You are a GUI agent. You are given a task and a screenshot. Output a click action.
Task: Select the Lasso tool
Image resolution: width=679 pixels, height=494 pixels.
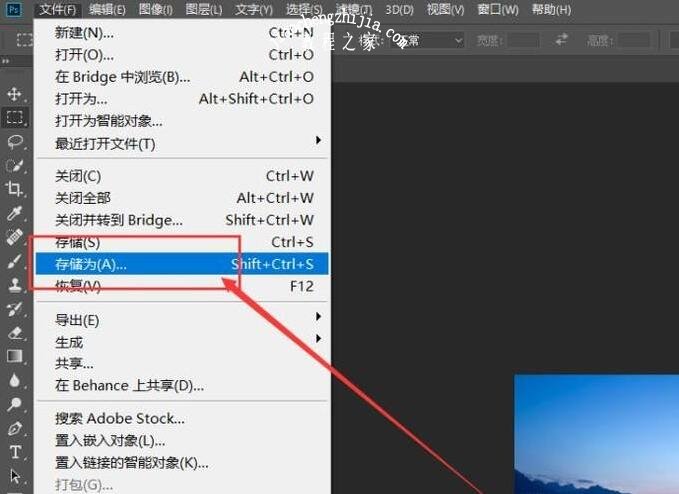tap(15, 141)
